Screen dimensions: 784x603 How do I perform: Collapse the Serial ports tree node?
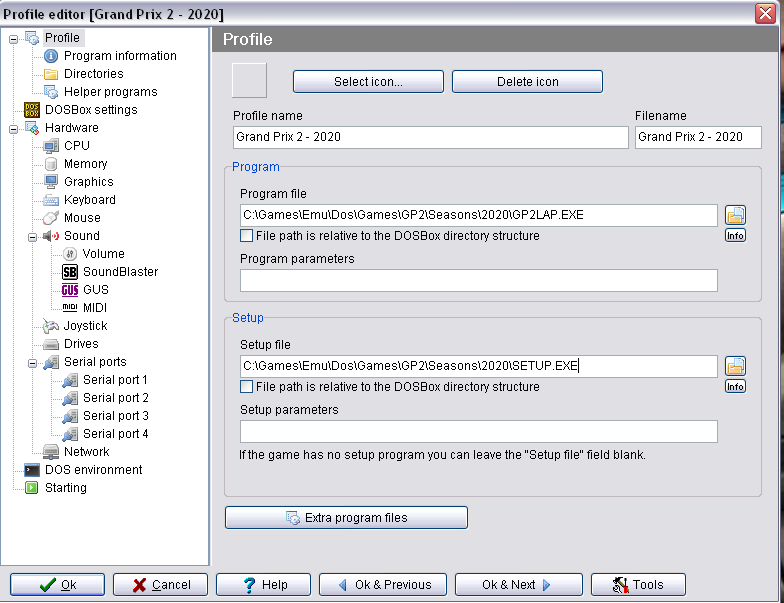tap(32, 362)
